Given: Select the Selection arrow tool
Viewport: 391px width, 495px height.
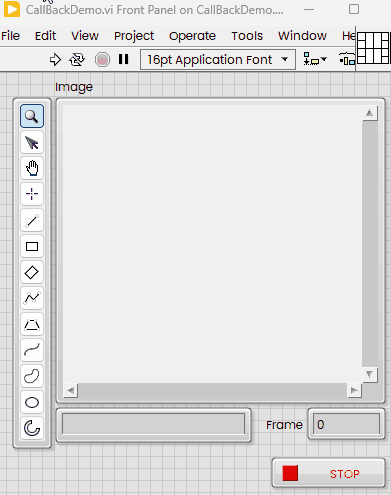Looking at the screenshot, I should pyautogui.click(x=32, y=142).
